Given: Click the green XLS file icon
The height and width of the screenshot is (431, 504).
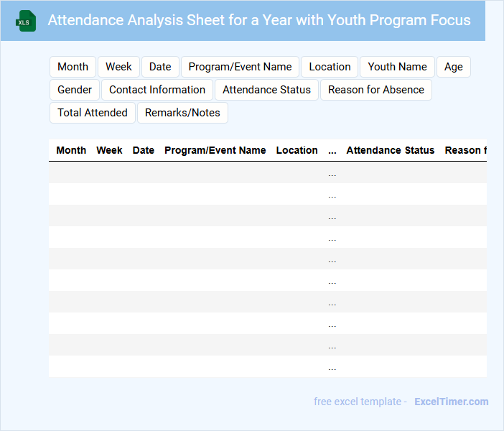Looking at the screenshot, I should [x=27, y=21].
